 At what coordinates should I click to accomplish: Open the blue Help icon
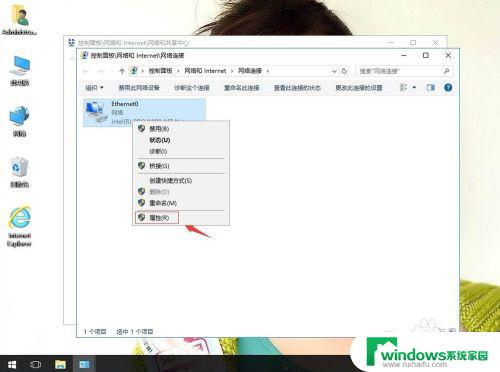click(x=448, y=87)
